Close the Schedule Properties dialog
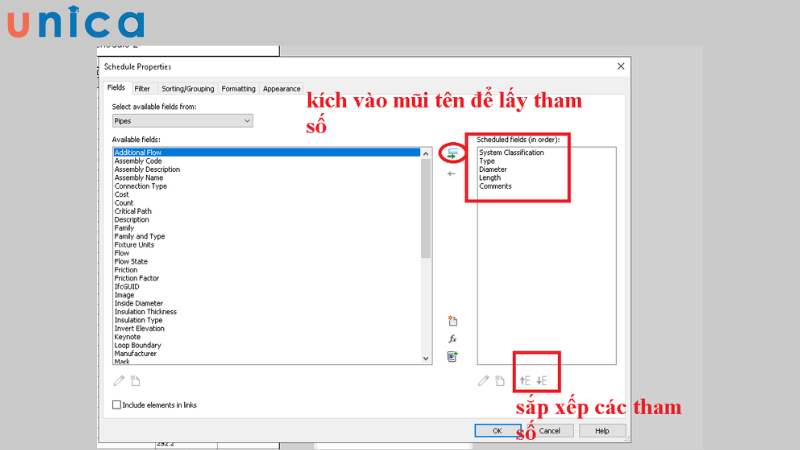Screen dimensions: 800x450 point(621,66)
